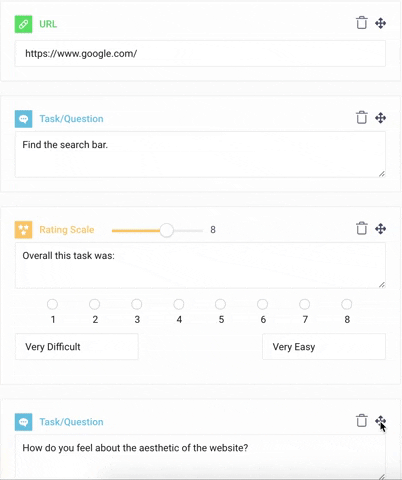Image resolution: width=402 pixels, height=480 pixels.
Task: Delete the aesthetic question block
Action: click(x=362, y=421)
